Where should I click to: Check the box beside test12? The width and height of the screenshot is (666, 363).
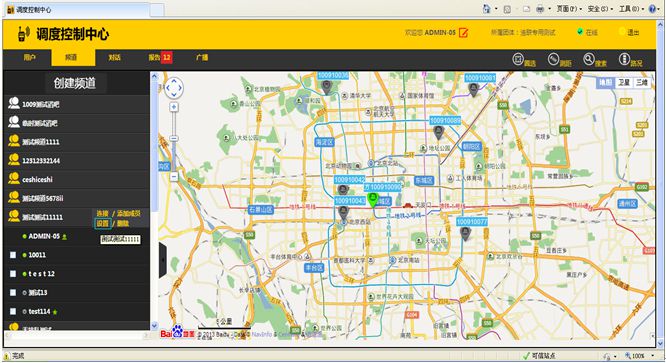[13, 274]
